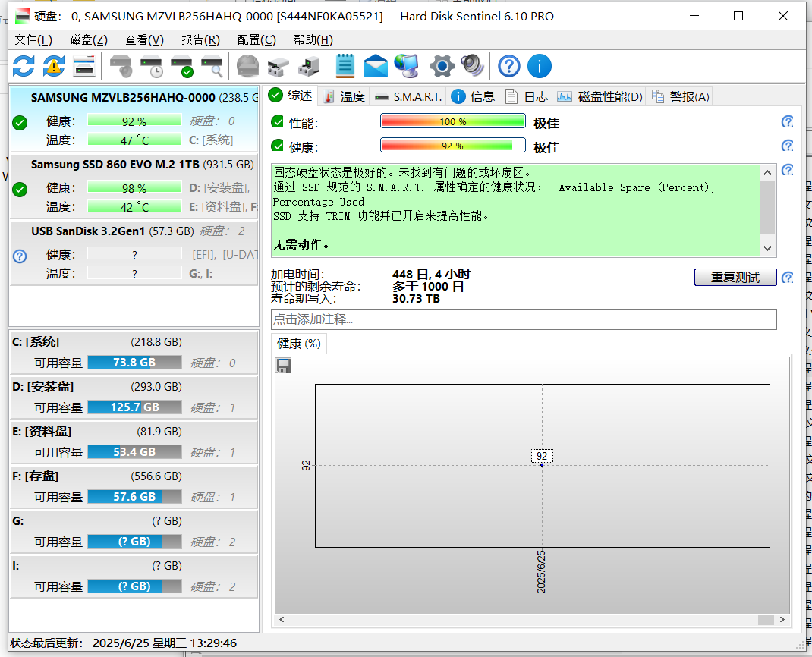Click the disk with clock toolbar icon
This screenshot has width=812, height=657.
click(152, 66)
